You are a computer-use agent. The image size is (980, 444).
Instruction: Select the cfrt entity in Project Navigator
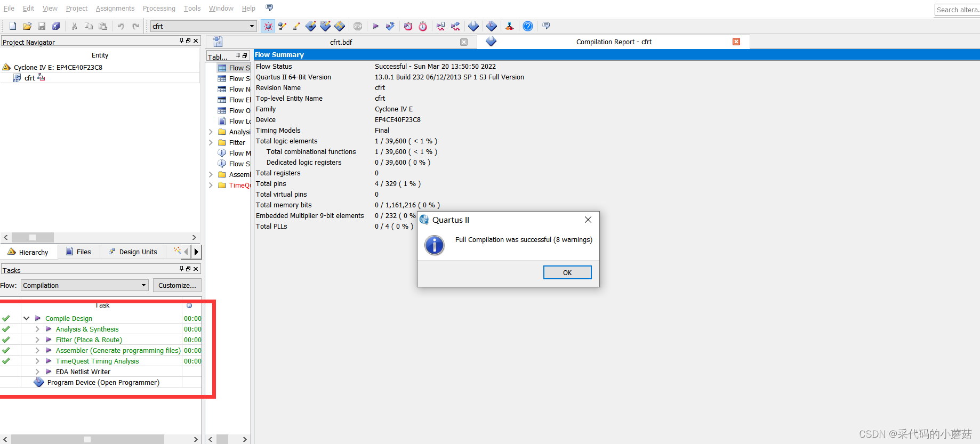coord(29,78)
